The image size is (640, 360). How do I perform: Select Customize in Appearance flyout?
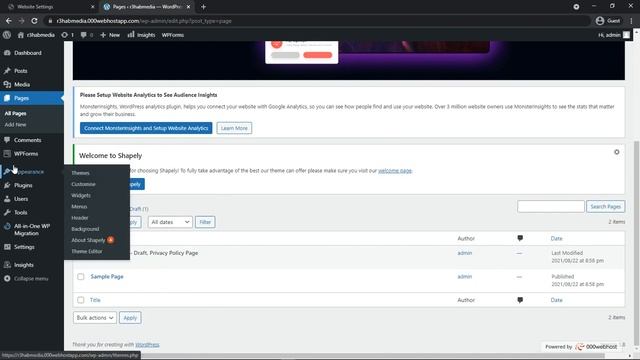[x=83, y=184]
